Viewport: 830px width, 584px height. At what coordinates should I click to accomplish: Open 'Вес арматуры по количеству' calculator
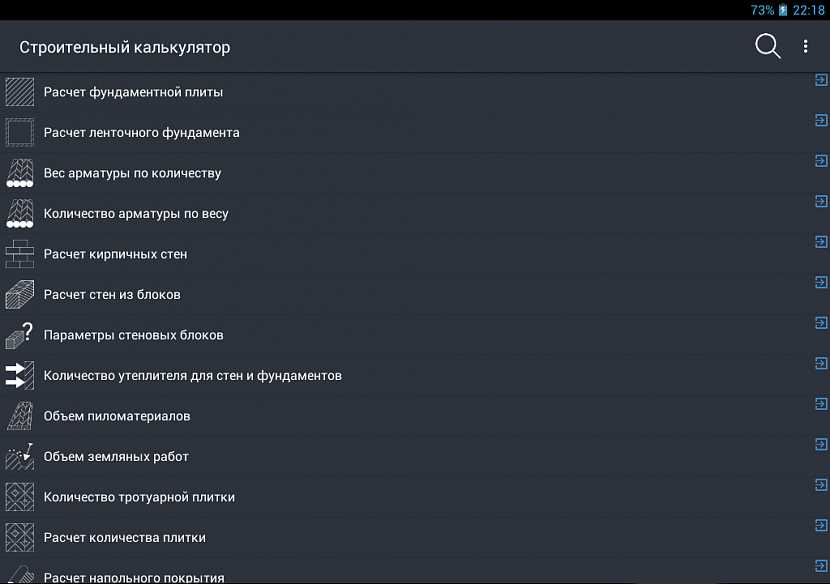tap(132, 173)
